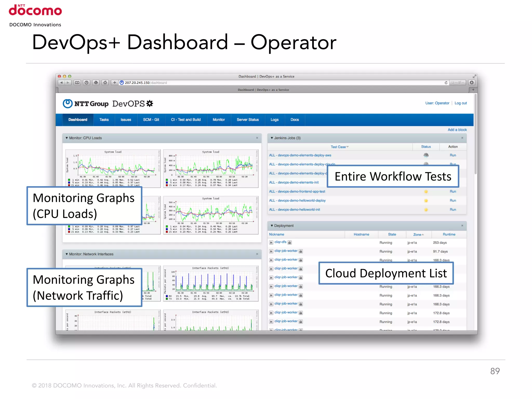Open ALL - devops-demo-elements-init job link
Image resolution: width=532 pixels, height=399 pixels.
[294, 182]
